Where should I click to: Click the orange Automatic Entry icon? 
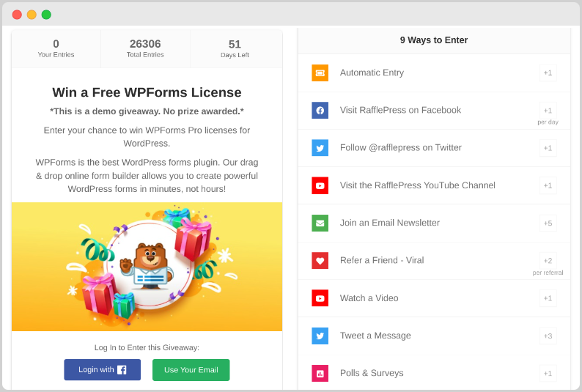pyautogui.click(x=320, y=73)
